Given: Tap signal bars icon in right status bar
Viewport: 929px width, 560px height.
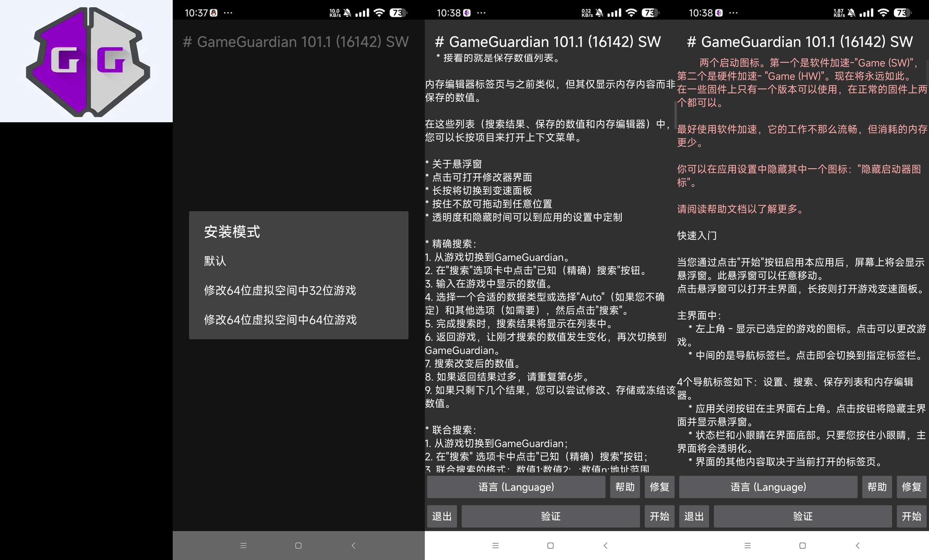Looking at the screenshot, I should [866, 13].
